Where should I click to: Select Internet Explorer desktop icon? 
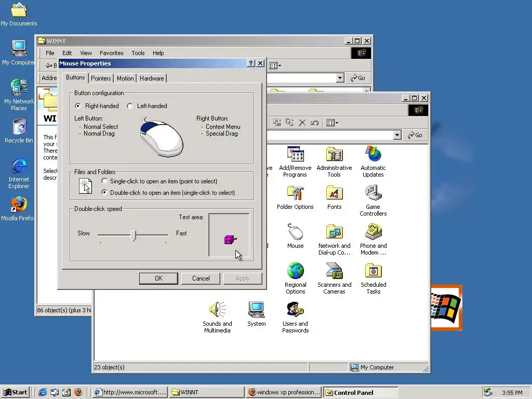click(x=19, y=166)
